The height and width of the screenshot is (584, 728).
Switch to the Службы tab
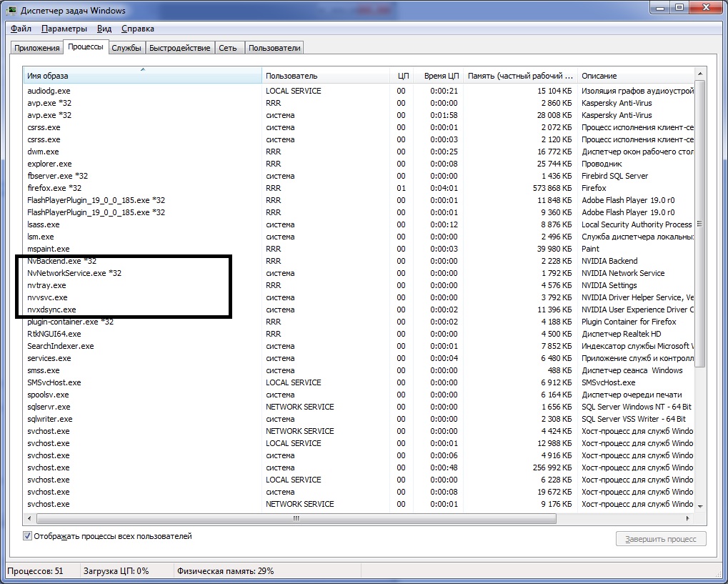point(126,48)
